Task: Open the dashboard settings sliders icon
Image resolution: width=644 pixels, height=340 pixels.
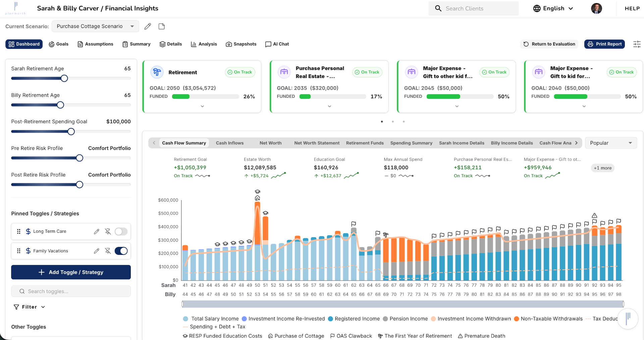Action: coord(637,44)
